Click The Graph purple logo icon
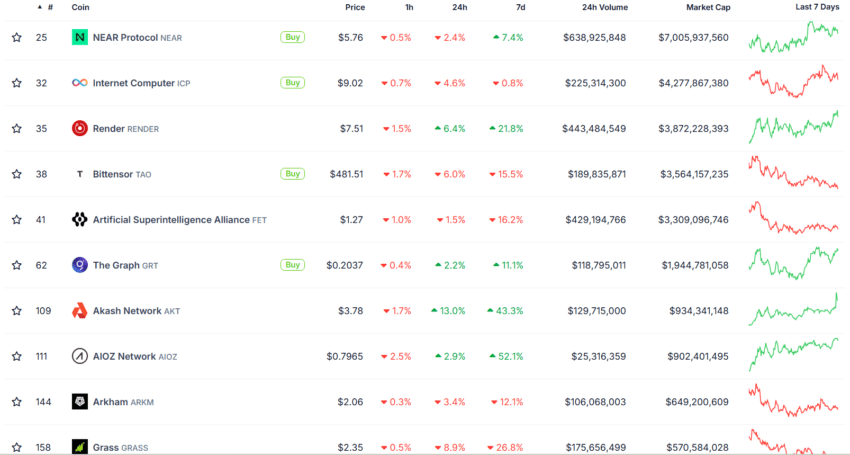This screenshot has width=850, height=455. click(80, 265)
